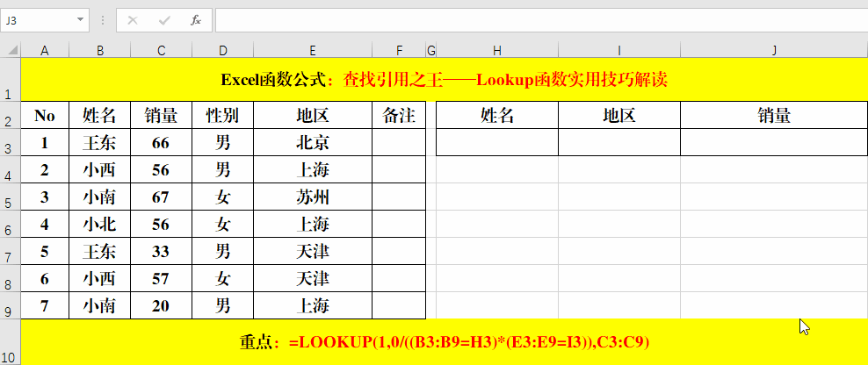Click into the formula bar input
Viewport: 868px width, 365px height.
[541, 20]
